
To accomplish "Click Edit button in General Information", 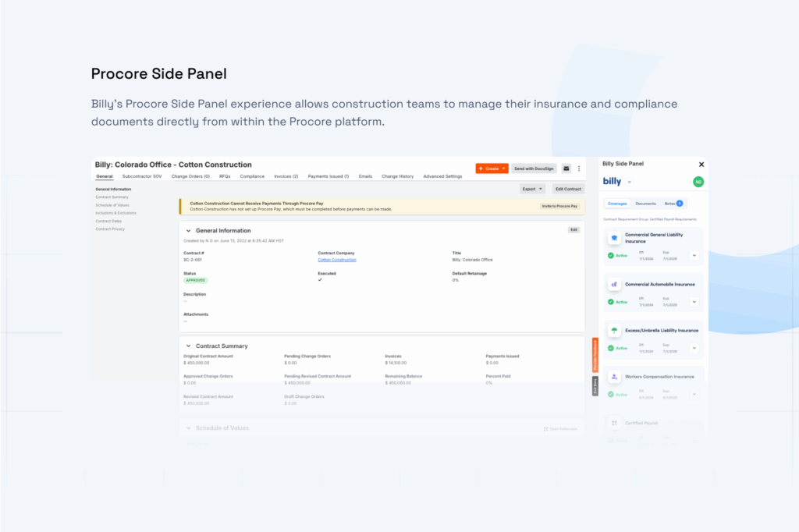I will pyautogui.click(x=574, y=230).
